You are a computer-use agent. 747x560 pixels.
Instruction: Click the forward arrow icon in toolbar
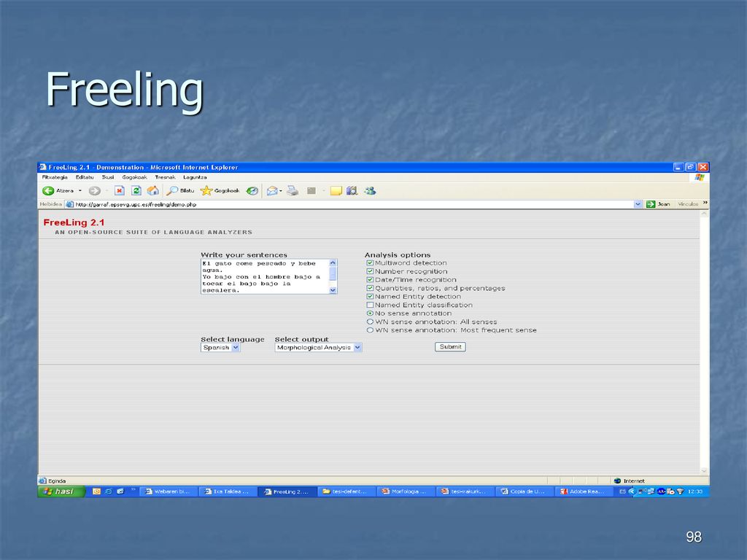tap(94, 191)
